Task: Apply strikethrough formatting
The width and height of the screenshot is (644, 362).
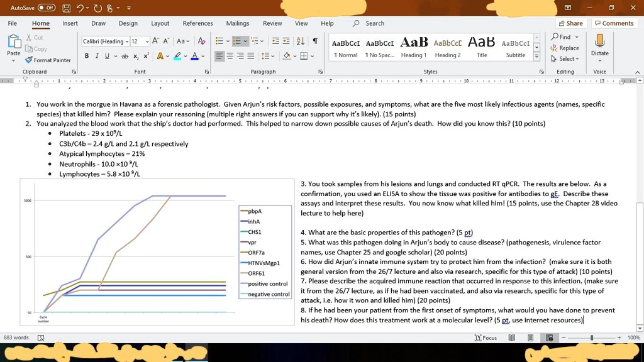Action: coord(125,56)
